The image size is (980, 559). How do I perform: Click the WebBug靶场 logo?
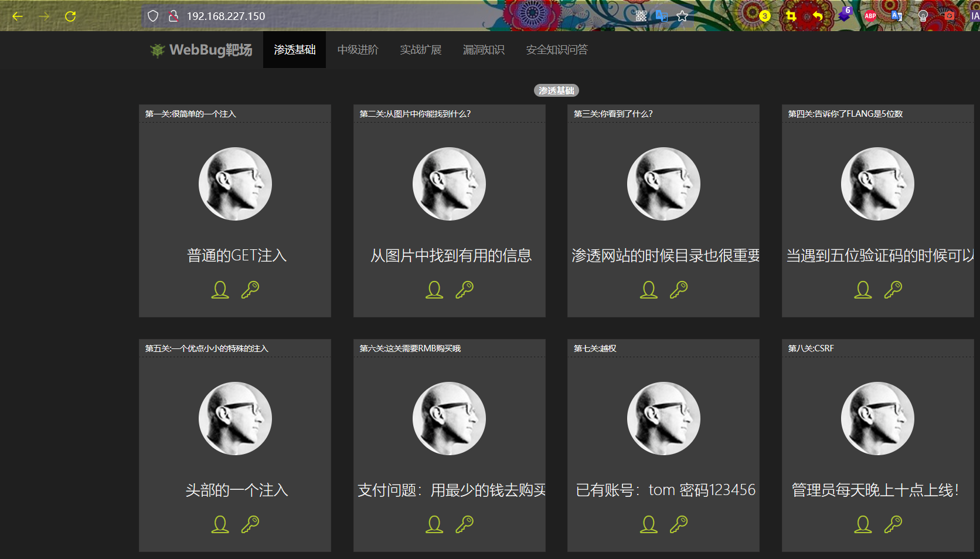201,50
